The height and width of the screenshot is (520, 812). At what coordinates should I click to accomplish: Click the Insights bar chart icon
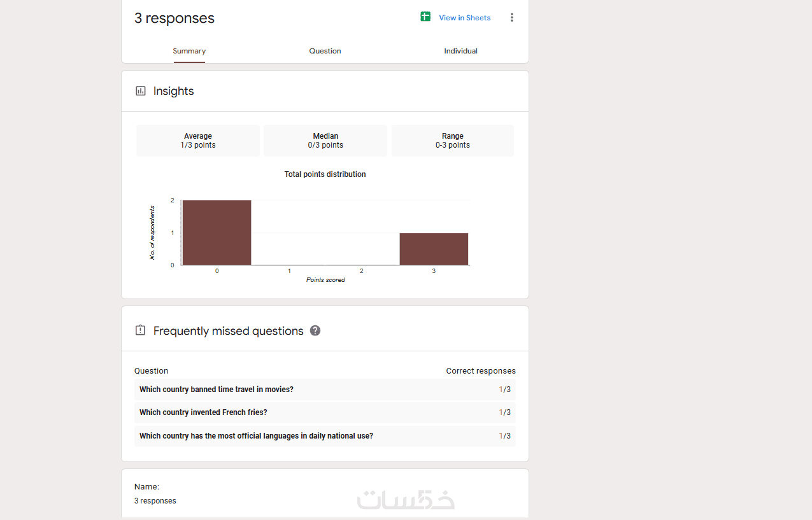[141, 91]
